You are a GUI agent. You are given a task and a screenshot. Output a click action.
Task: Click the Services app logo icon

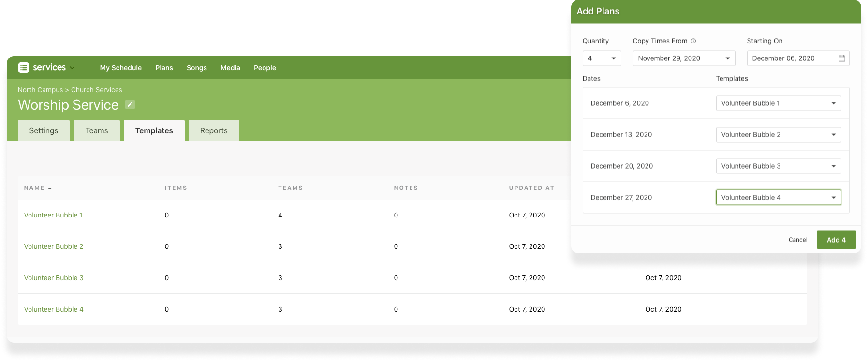(24, 68)
